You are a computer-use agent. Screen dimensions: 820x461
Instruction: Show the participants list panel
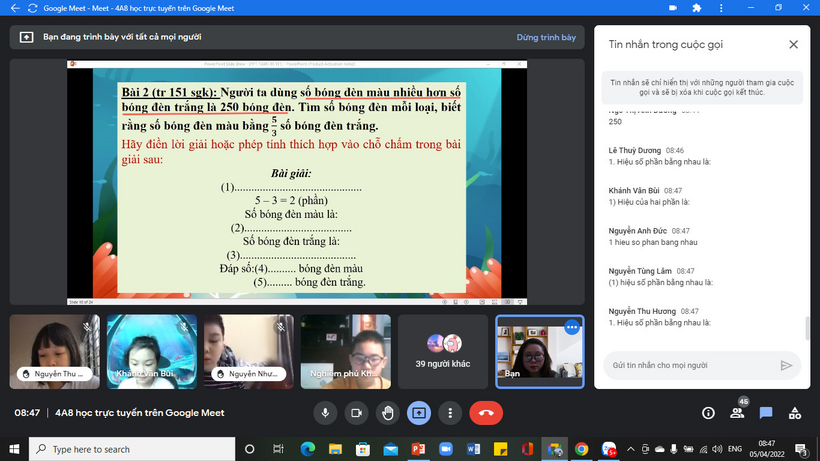pos(738,412)
